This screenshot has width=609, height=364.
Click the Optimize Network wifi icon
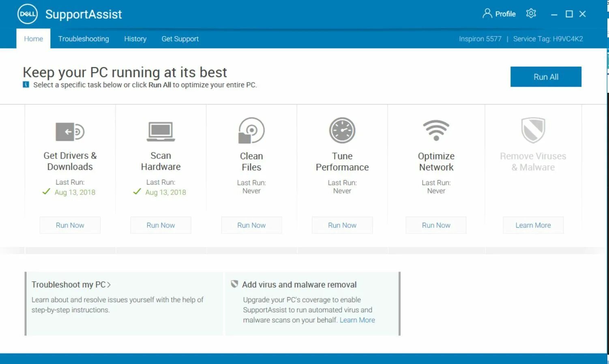pos(436,130)
